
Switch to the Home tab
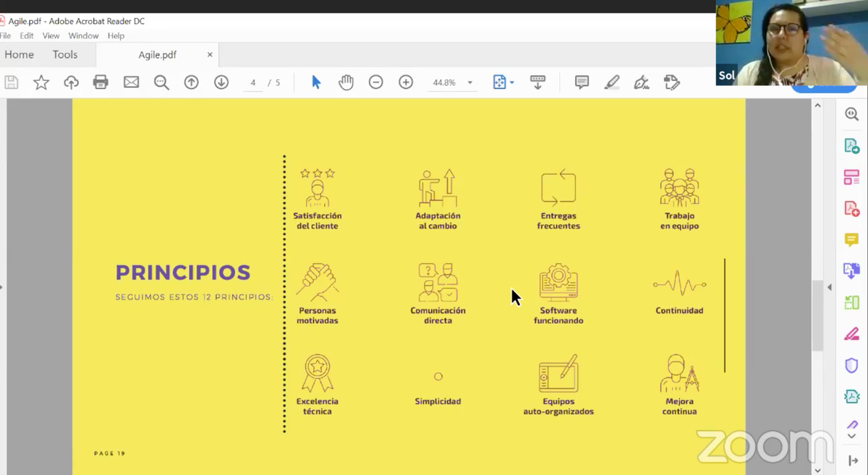(x=19, y=54)
